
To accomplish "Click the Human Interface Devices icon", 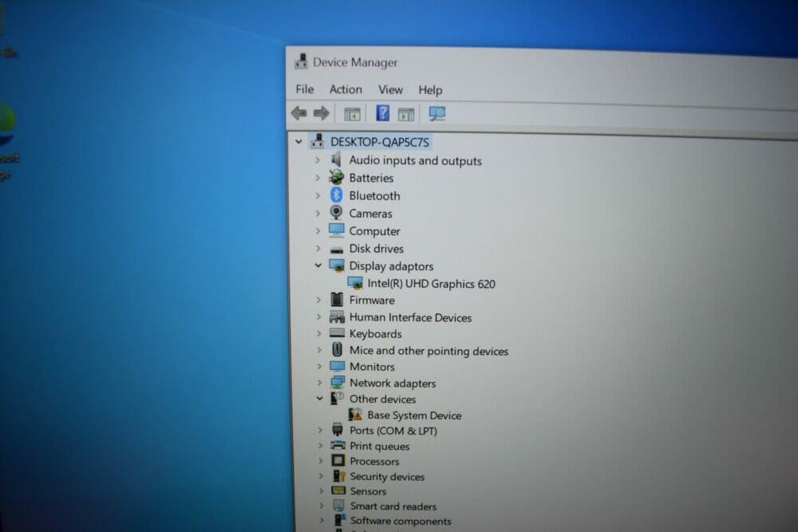I will pyautogui.click(x=337, y=317).
